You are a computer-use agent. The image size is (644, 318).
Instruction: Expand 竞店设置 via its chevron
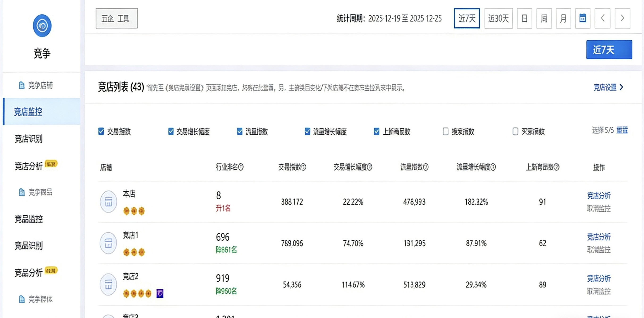point(622,87)
